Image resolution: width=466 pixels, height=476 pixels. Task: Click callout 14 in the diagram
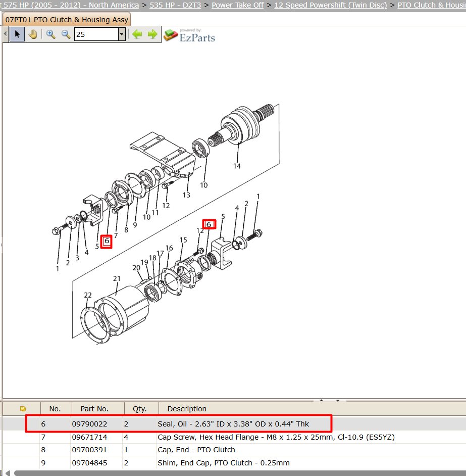pos(237,166)
